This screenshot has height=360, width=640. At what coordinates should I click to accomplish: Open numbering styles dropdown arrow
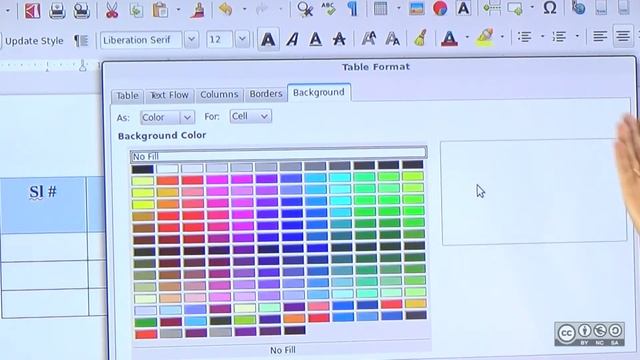click(577, 36)
